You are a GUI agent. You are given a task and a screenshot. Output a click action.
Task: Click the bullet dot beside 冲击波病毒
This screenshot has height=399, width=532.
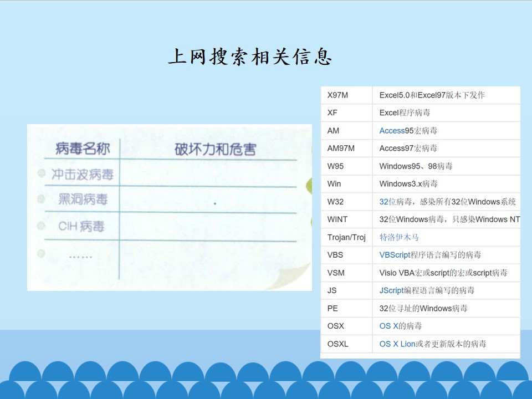[x=42, y=173]
